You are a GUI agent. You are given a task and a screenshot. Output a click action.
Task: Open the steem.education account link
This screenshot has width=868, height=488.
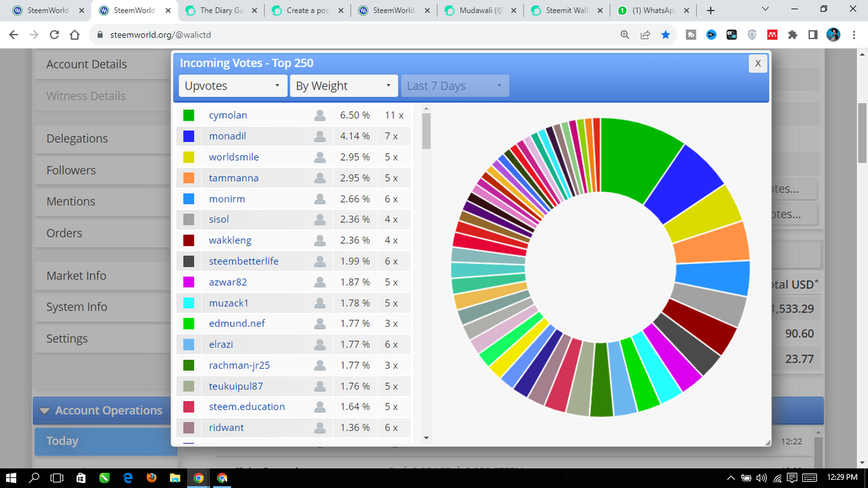click(247, 407)
